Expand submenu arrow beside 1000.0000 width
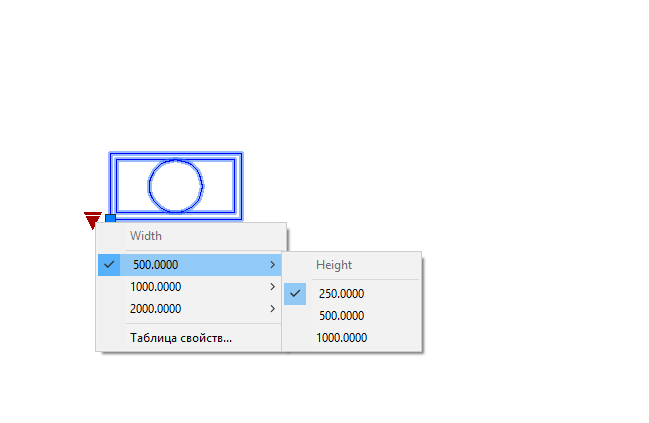This screenshot has width=649, height=423. click(x=272, y=287)
